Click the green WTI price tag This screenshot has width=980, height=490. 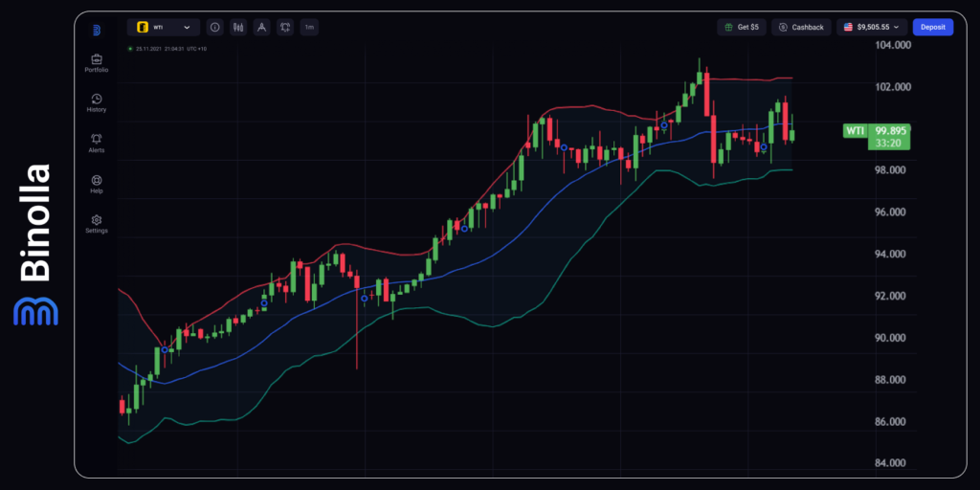pyautogui.click(x=855, y=130)
